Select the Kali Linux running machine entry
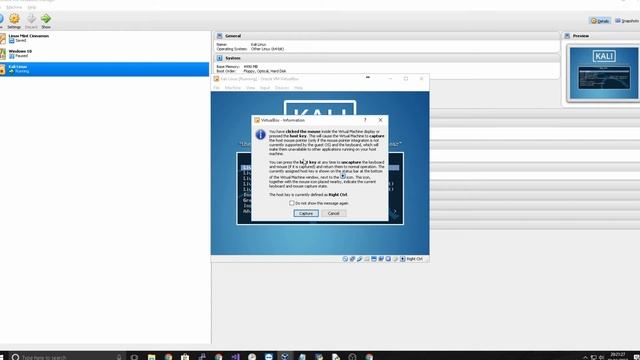Image resolution: width=640 pixels, height=360 pixels. point(104,69)
